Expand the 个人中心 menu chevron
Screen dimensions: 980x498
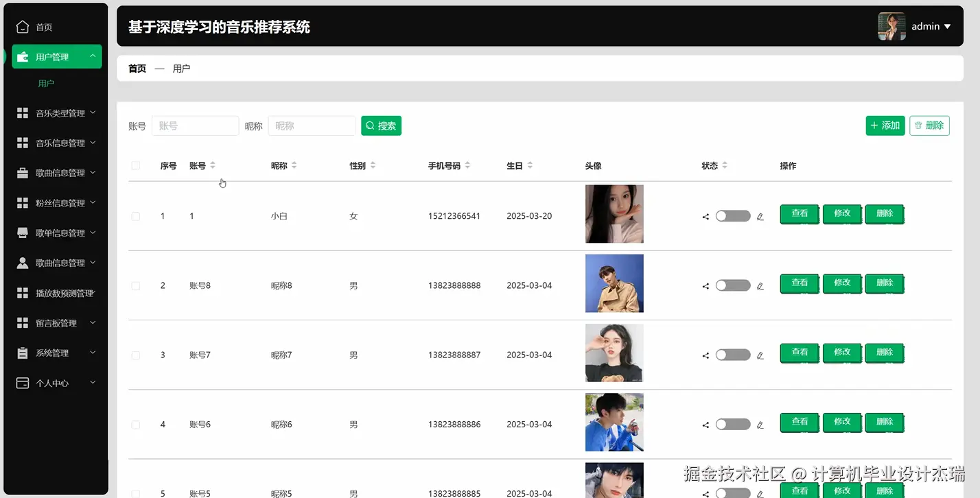[x=93, y=383]
